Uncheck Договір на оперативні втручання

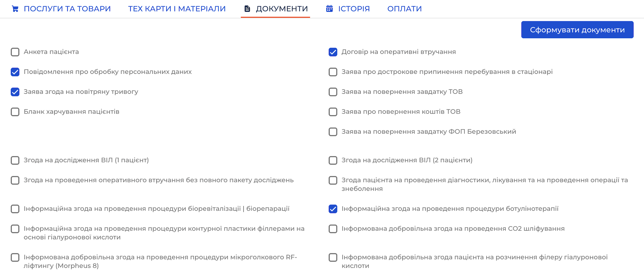[333, 52]
